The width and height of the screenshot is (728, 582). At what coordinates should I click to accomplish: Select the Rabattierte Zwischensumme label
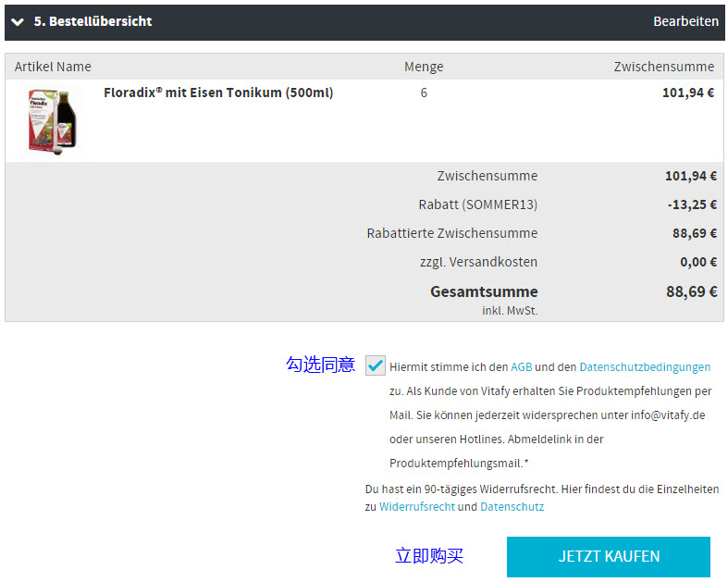(x=451, y=233)
